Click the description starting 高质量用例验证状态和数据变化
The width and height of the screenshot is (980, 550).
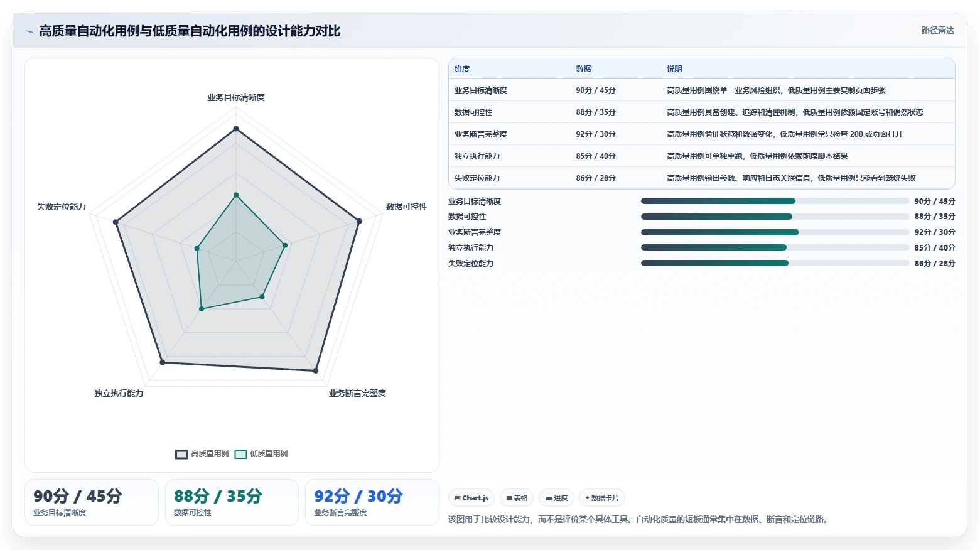coord(785,134)
